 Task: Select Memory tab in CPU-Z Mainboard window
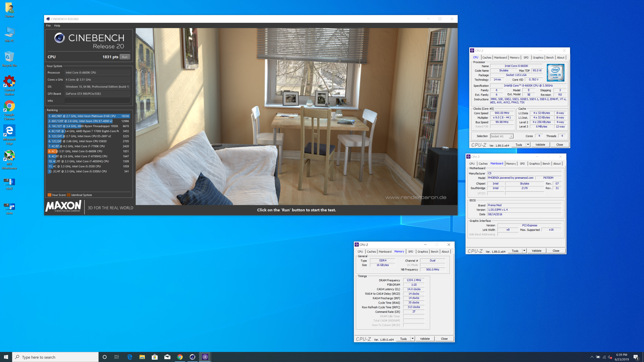pos(511,164)
